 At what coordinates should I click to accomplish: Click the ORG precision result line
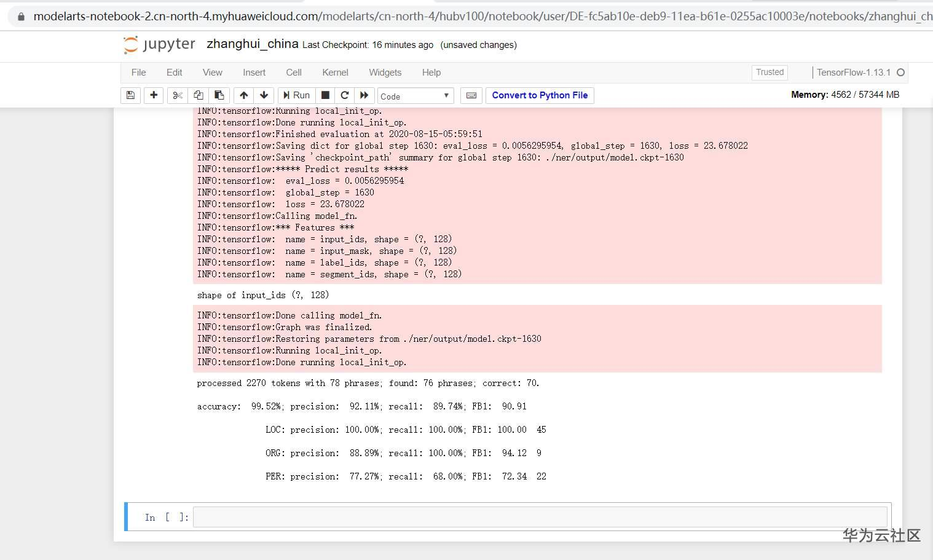click(x=403, y=453)
